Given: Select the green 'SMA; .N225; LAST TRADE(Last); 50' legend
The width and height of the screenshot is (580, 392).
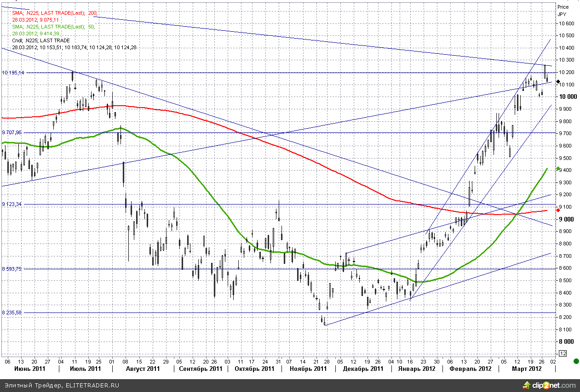Looking at the screenshot, I should pyautogui.click(x=53, y=27).
